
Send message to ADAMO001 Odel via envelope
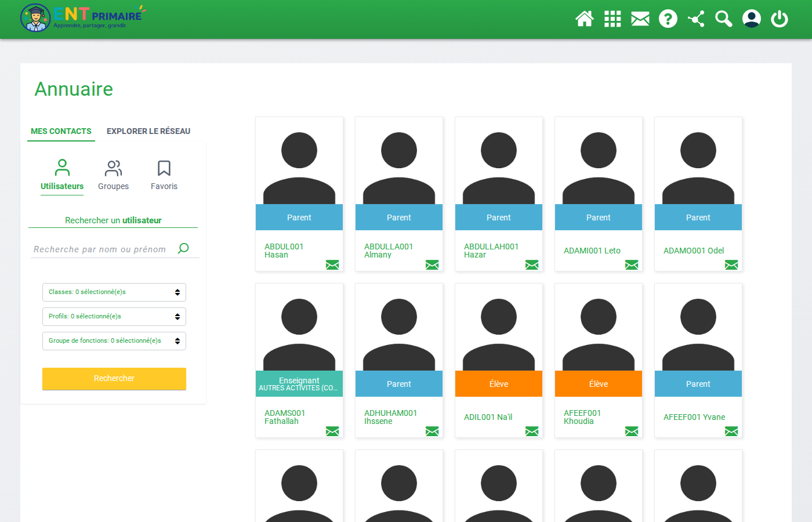[731, 265]
